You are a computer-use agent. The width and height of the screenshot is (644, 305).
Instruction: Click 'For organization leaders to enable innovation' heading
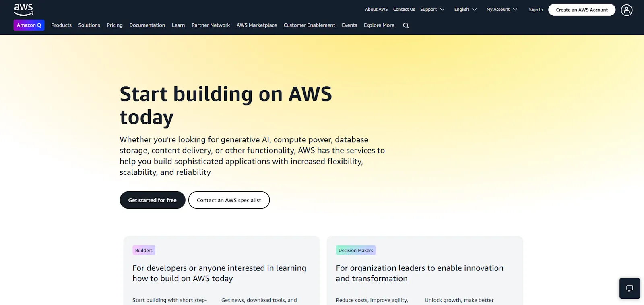419,273
